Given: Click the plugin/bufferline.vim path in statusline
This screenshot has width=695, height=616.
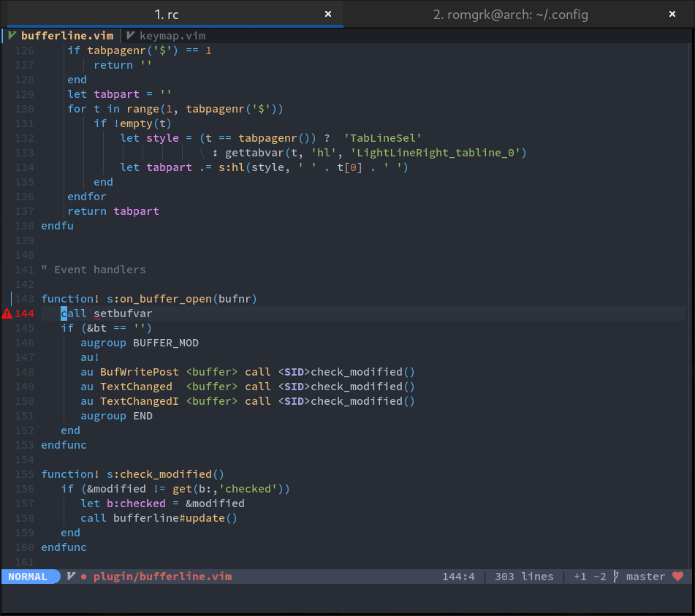Looking at the screenshot, I should [x=163, y=577].
